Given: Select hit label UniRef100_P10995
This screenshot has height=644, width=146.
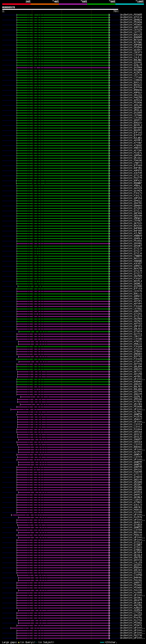Looking at the screenshot, I should (131, 593).
